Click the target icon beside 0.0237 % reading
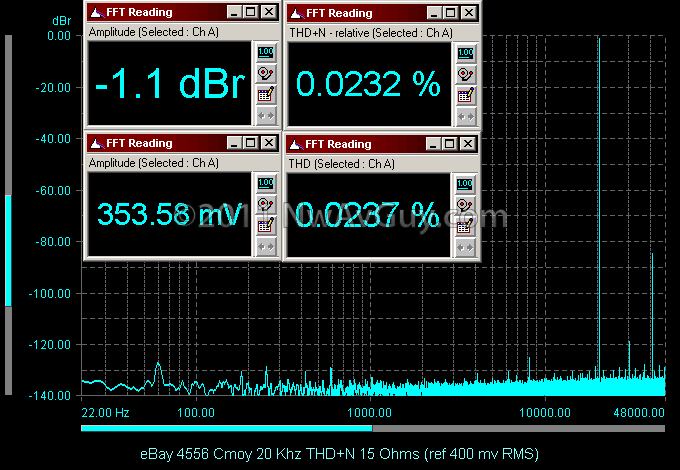The height and width of the screenshot is (470, 680). tap(465, 206)
